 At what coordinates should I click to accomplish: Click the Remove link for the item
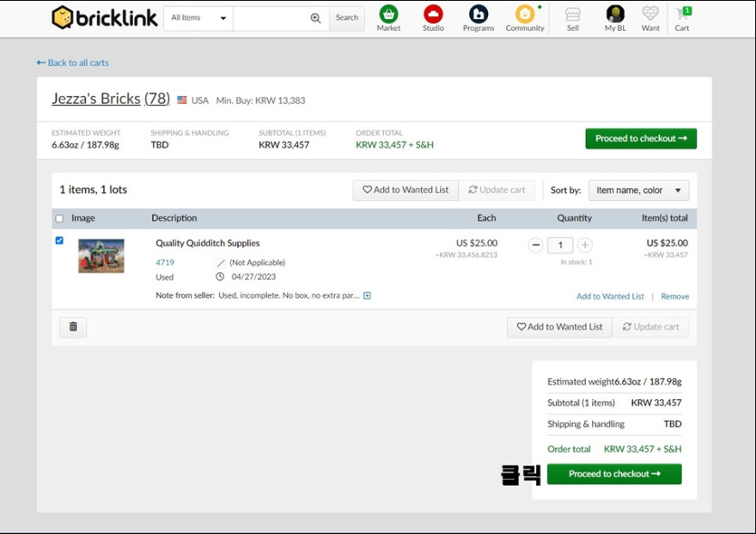coord(675,296)
